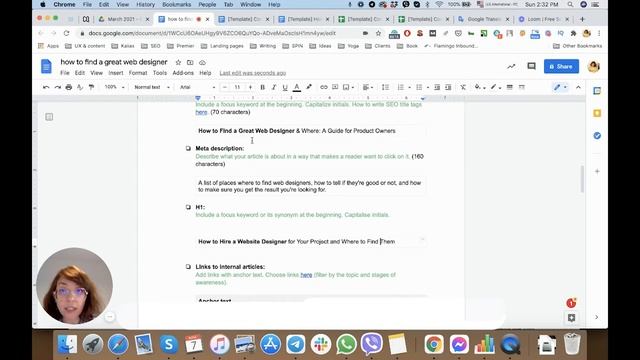Get add-ons with the plus icon
Screen dimensions: 640x360
597,171
